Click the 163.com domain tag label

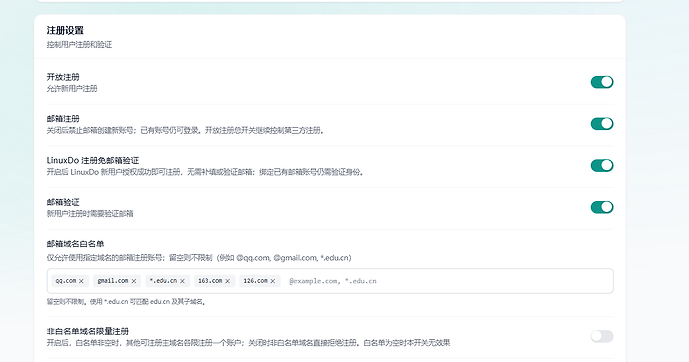click(x=210, y=281)
